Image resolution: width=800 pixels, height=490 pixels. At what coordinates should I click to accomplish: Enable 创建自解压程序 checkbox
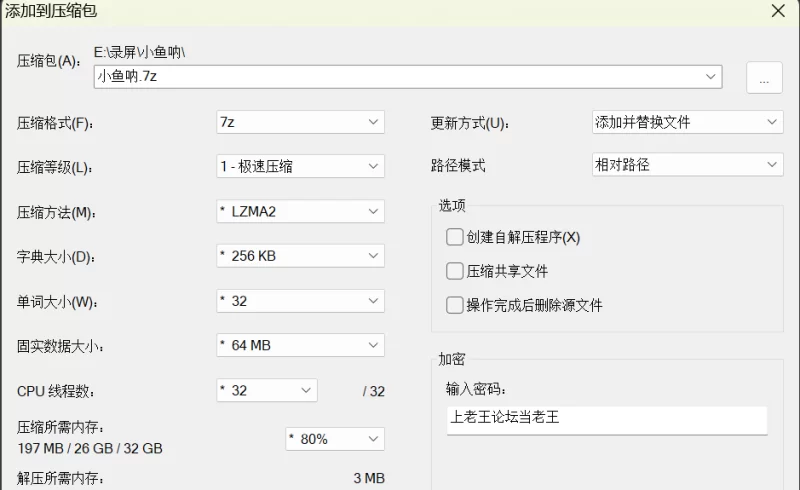point(455,238)
